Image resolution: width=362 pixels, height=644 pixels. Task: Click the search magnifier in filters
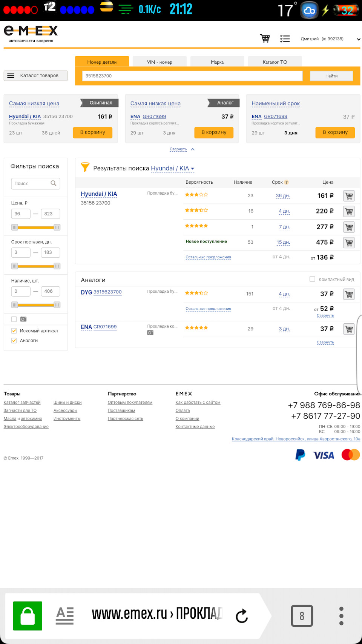pyautogui.click(x=54, y=183)
